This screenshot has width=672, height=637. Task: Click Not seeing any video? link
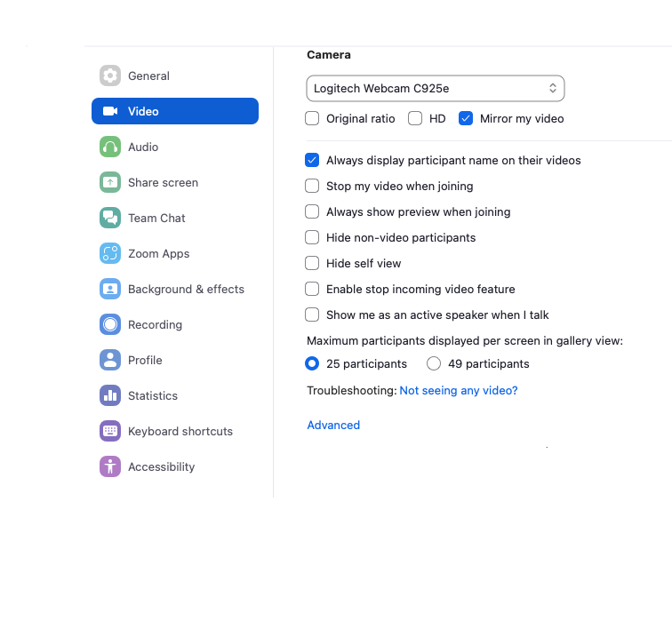459,391
